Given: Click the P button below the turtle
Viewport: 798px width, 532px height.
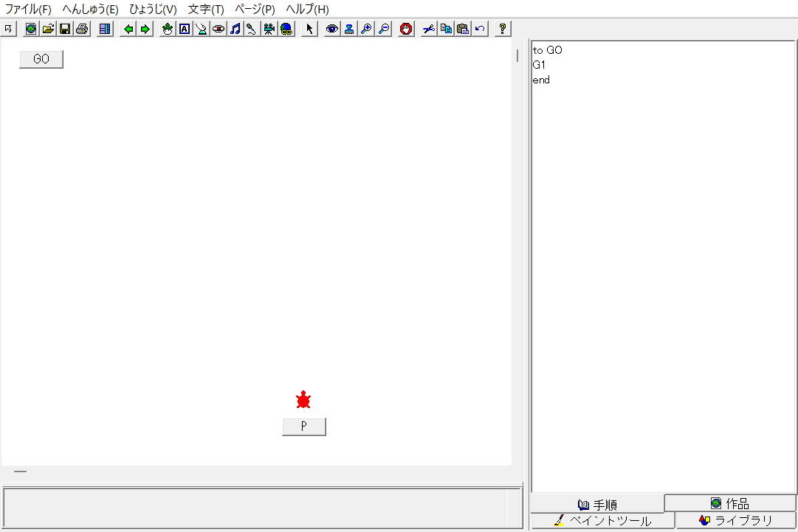Looking at the screenshot, I should [x=304, y=426].
